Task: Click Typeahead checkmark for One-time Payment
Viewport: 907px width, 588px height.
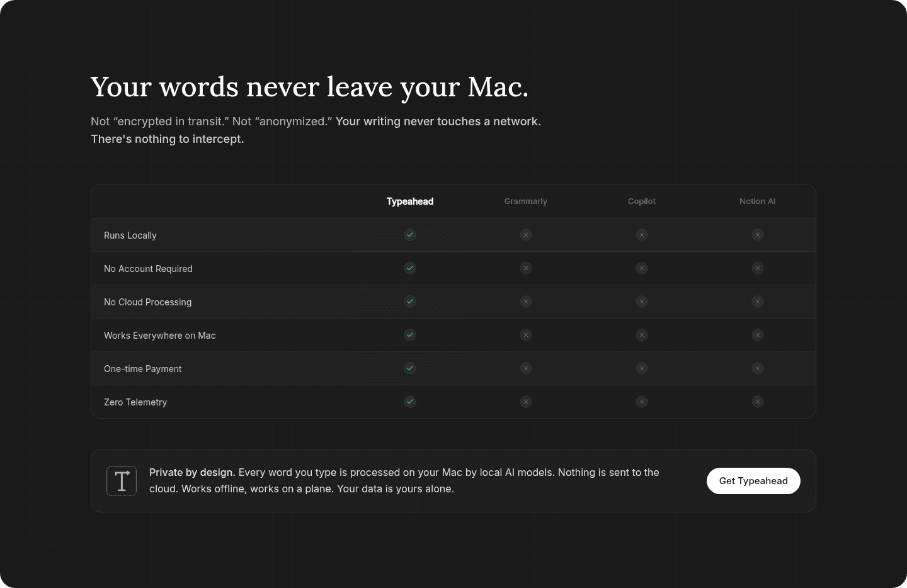Action: coord(410,368)
